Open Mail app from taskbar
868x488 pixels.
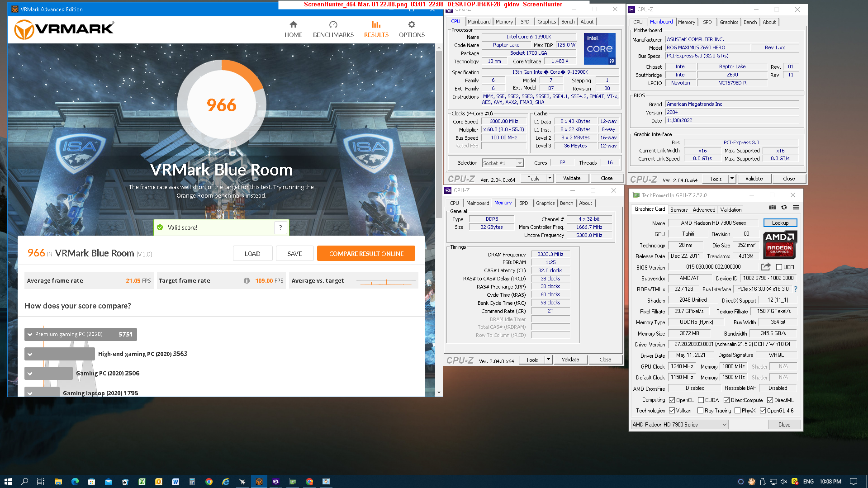click(109, 481)
